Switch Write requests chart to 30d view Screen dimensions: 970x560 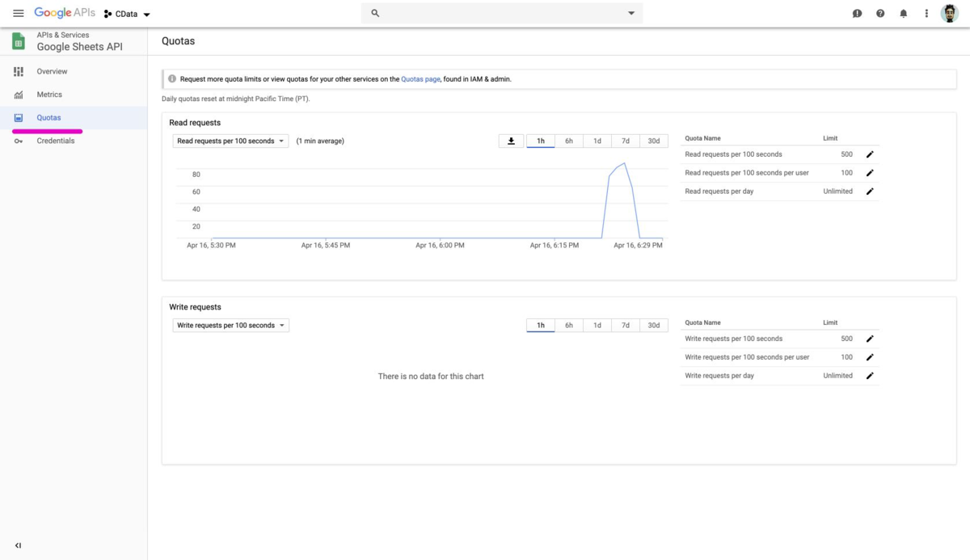pyautogui.click(x=653, y=325)
